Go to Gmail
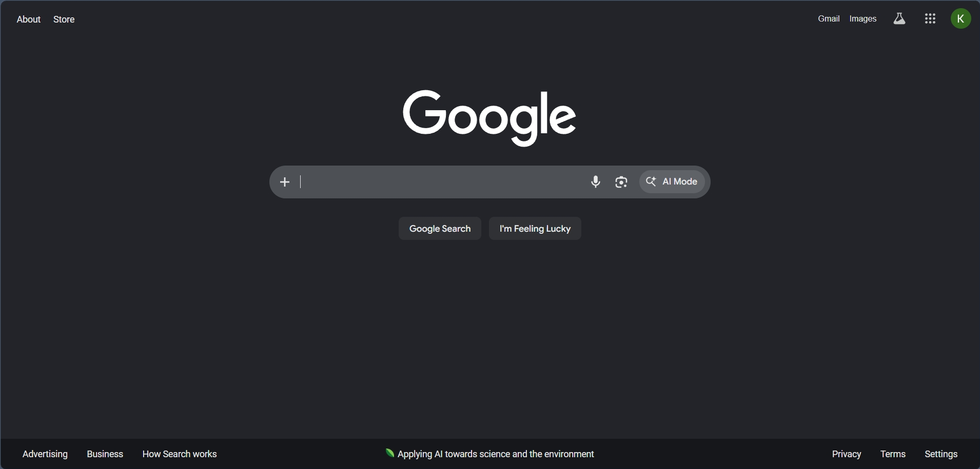 [829, 19]
